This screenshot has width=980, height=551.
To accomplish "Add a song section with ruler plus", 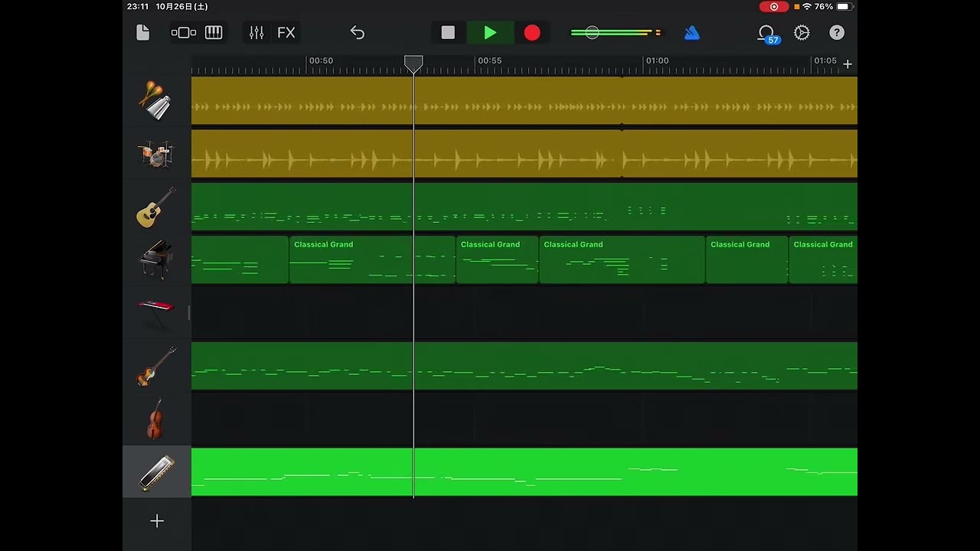I will [848, 64].
